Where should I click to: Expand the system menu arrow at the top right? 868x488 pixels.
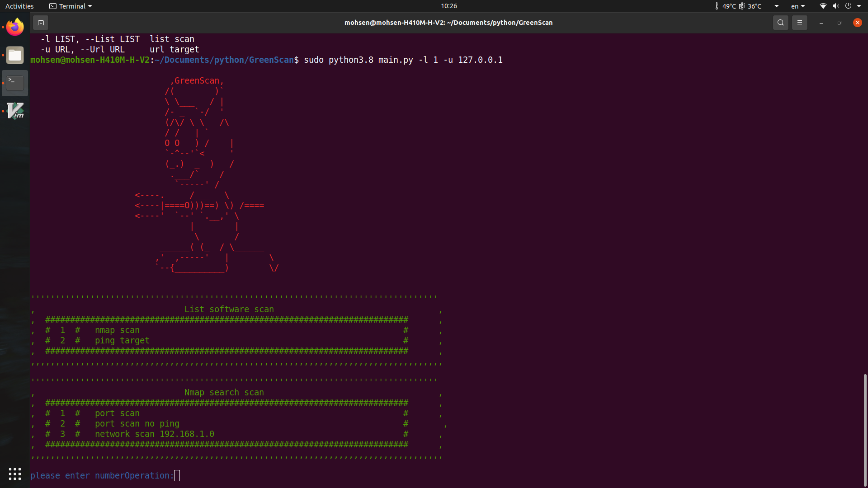(x=859, y=6)
